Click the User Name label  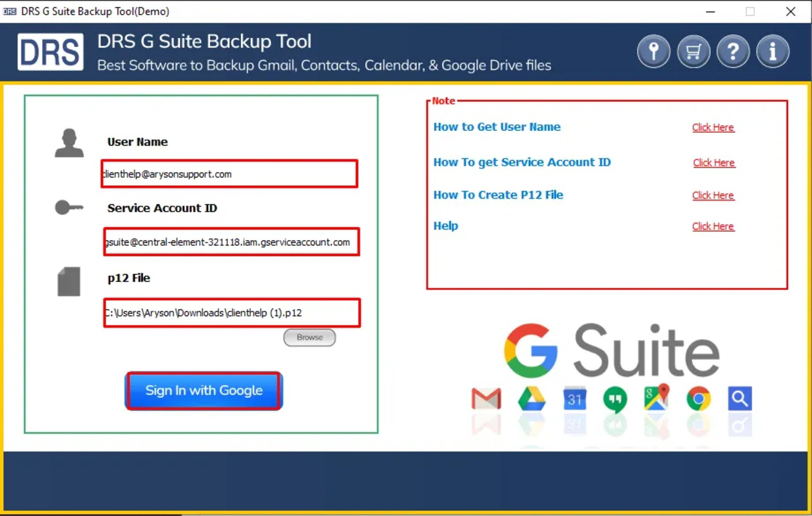tap(137, 142)
